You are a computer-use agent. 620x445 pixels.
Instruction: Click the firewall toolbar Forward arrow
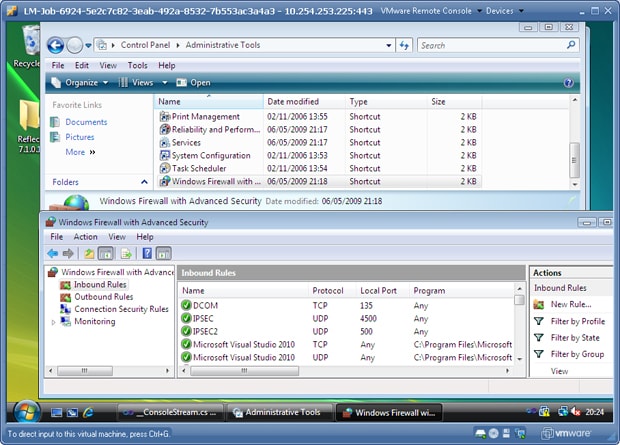point(68,253)
